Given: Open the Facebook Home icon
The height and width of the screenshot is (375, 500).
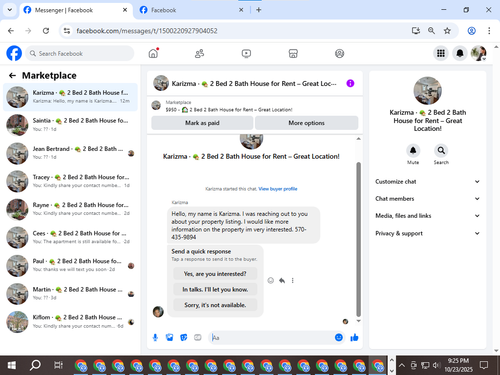Looking at the screenshot, I should 153,54.
